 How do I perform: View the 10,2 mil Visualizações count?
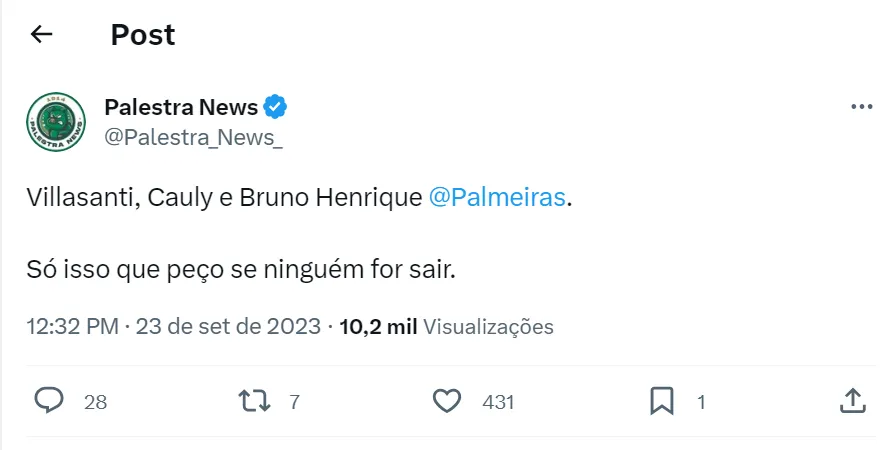446,326
